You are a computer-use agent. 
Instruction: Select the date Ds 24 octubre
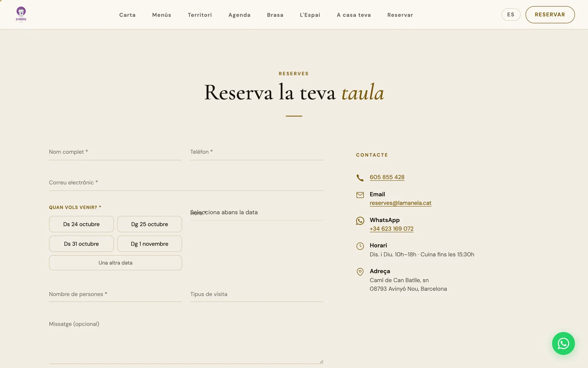tap(81, 224)
